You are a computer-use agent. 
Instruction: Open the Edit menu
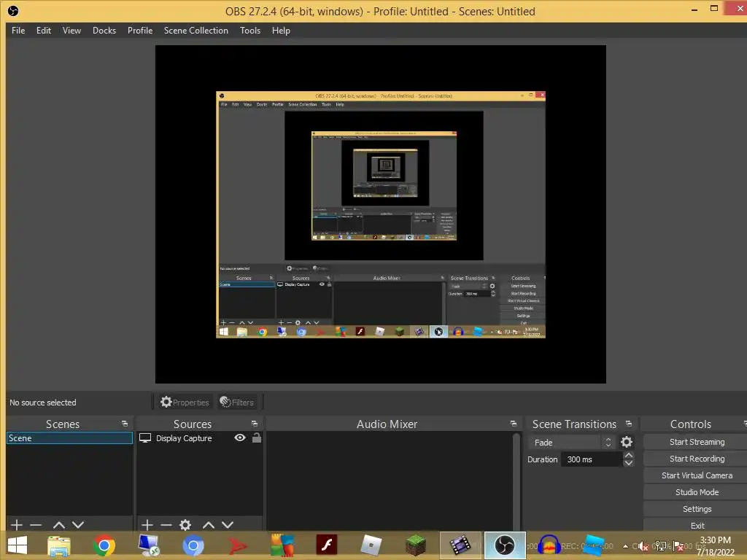point(43,31)
